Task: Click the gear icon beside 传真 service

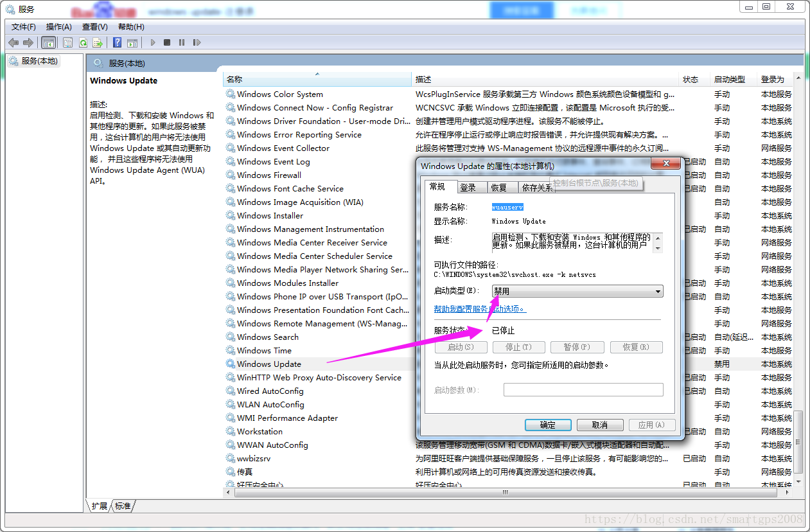Action: click(231, 472)
